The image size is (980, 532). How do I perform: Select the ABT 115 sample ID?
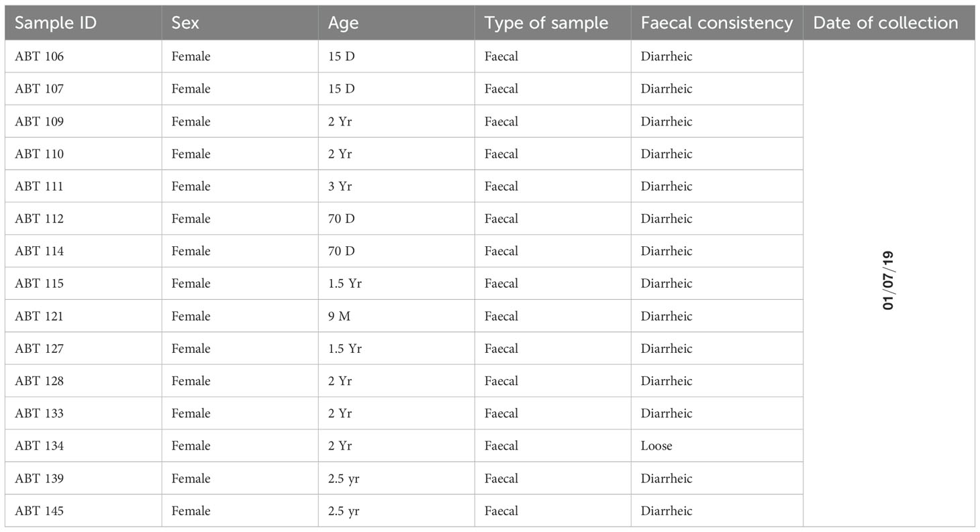coord(39,284)
